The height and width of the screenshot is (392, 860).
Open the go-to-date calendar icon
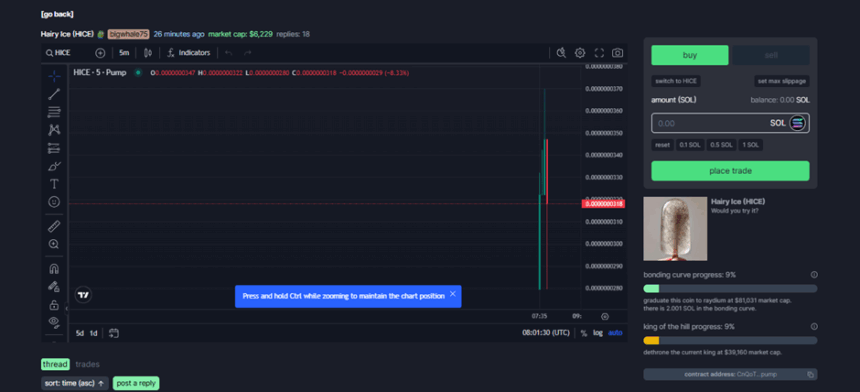[x=114, y=333]
